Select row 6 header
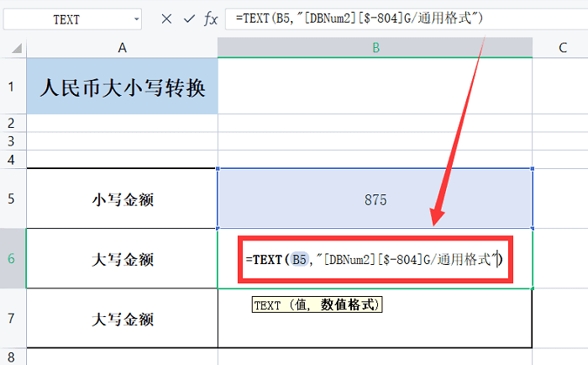 coord(13,259)
